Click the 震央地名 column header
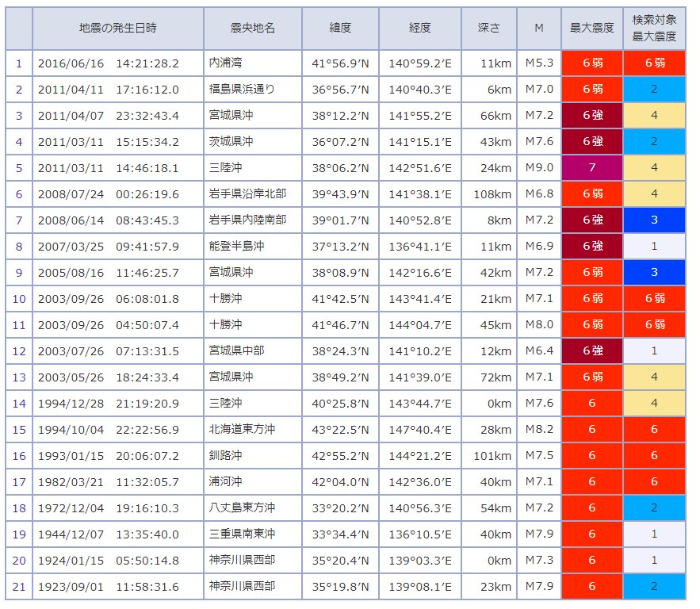This screenshot has height=609, width=700. click(253, 28)
